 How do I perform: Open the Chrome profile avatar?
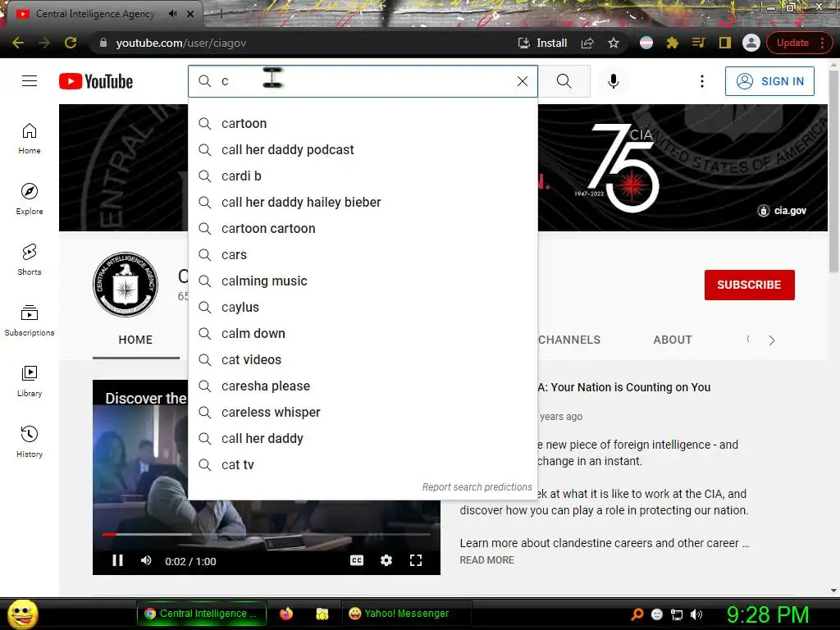click(x=751, y=43)
